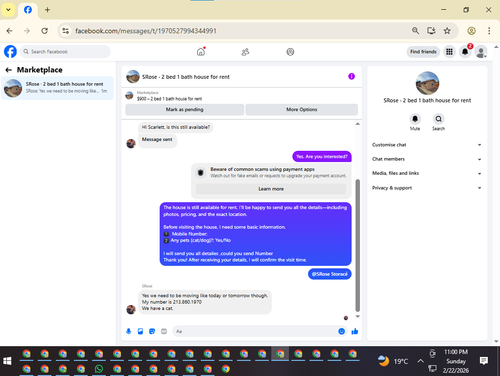This screenshot has width=500, height=376.
Task: Search in conversation with magnifier icon
Action: pyautogui.click(x=438, y=119)
